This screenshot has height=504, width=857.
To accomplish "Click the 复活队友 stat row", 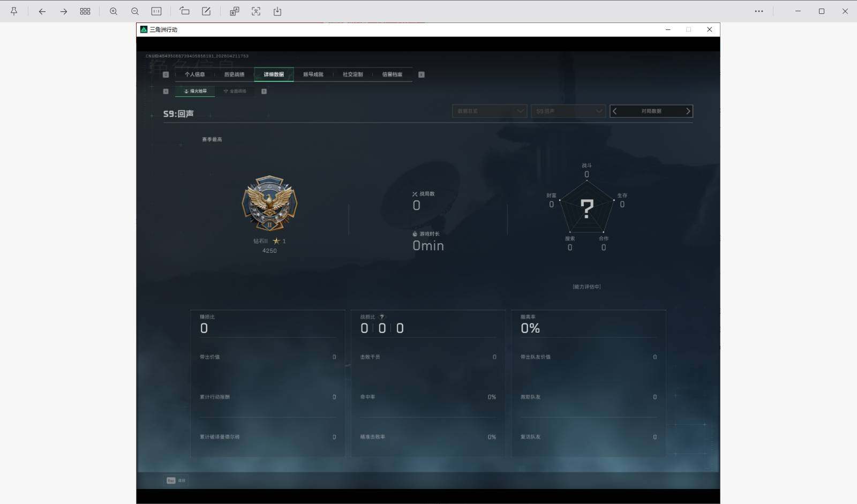I will pyautogui.click(x=589, y=437).
